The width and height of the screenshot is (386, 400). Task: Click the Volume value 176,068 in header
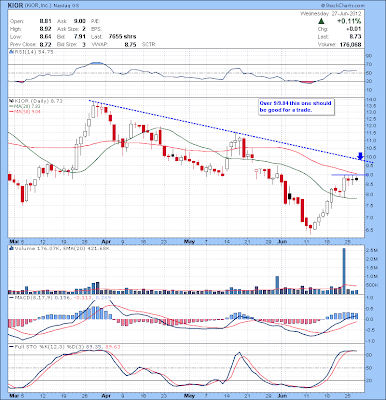point(351,44)
